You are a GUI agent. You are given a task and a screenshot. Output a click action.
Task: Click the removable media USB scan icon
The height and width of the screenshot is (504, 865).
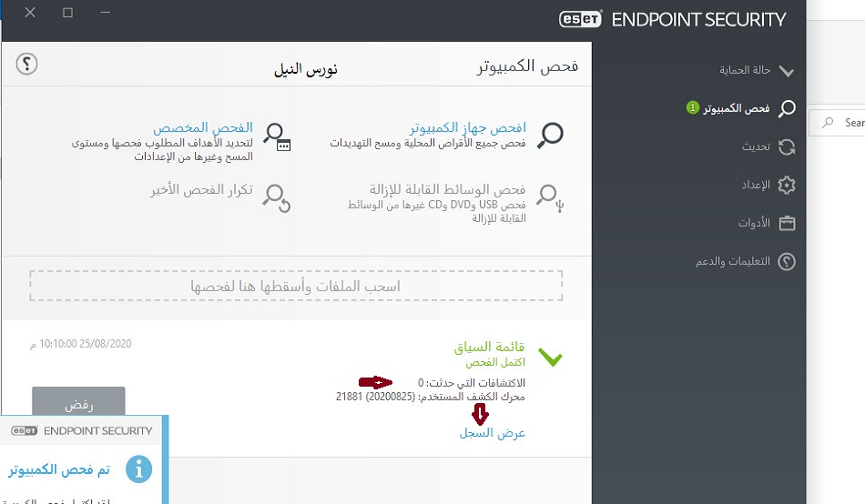550,197
